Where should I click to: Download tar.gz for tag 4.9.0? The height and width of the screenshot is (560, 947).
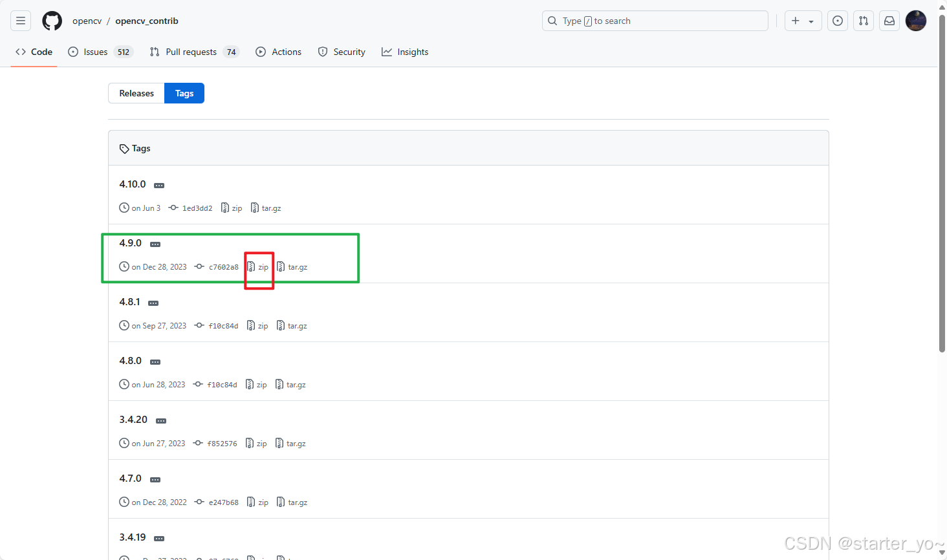tap(292, 267)
